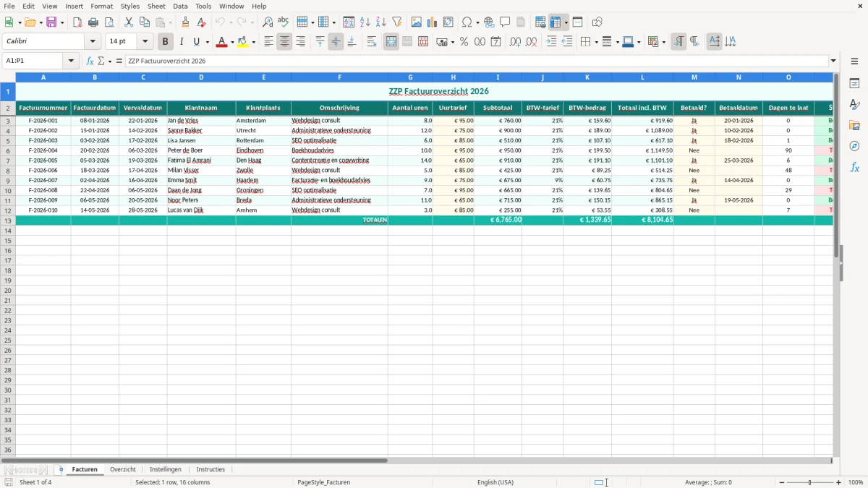Click the Name Box field showing A1:P1

(33, 61)
